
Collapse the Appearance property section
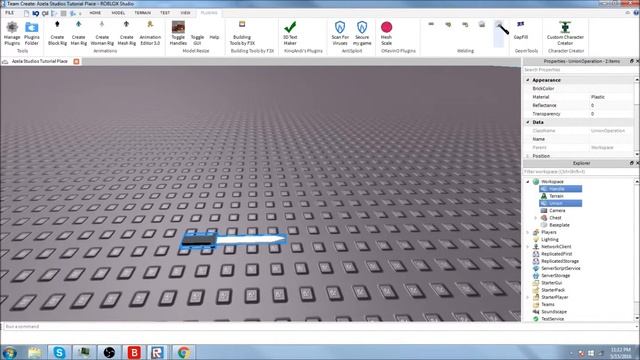(528, 80)
